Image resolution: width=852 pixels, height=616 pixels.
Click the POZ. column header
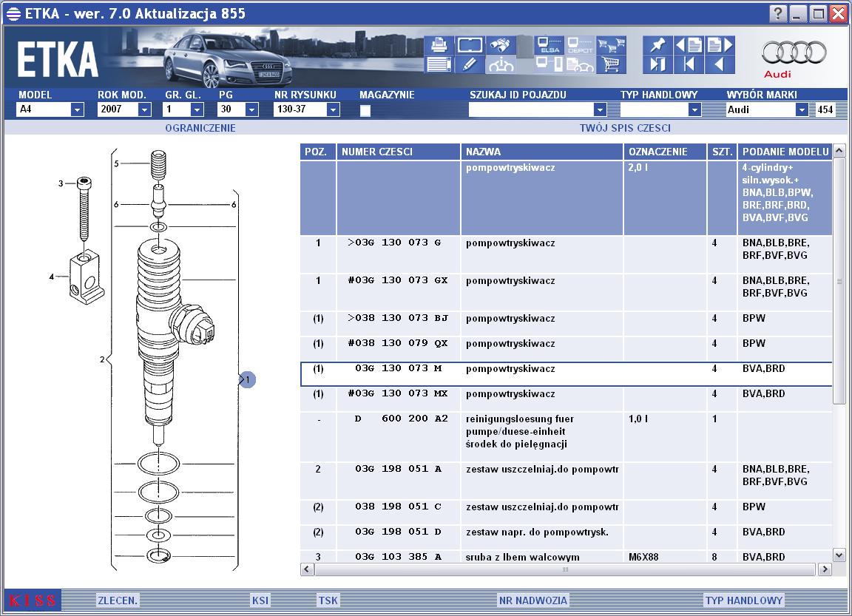tap(318, 152)
